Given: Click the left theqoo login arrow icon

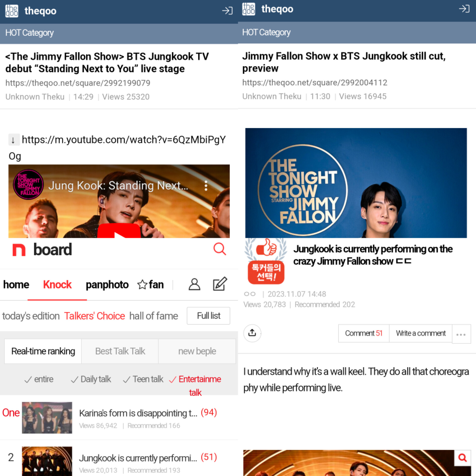Looking at the screenshot, I should coord(227,11).
